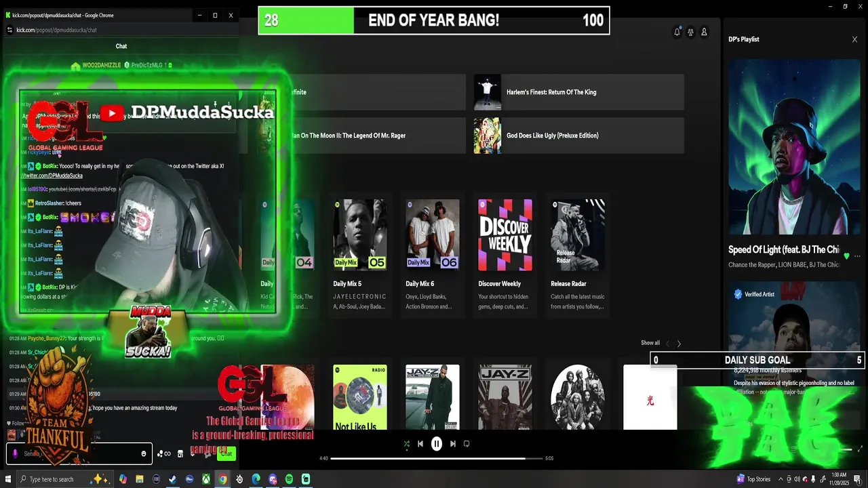Open Copilot from the taskbar
The image size is (868, 488).
[123, 479]
